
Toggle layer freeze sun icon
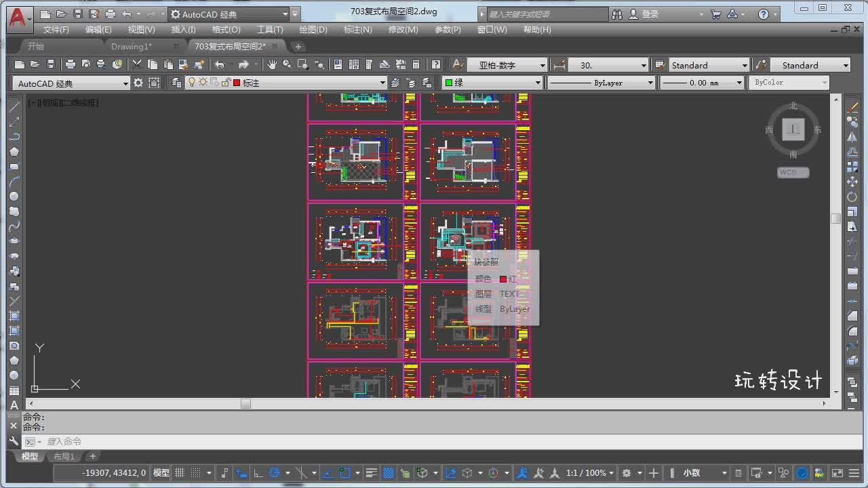click(202, 83)
